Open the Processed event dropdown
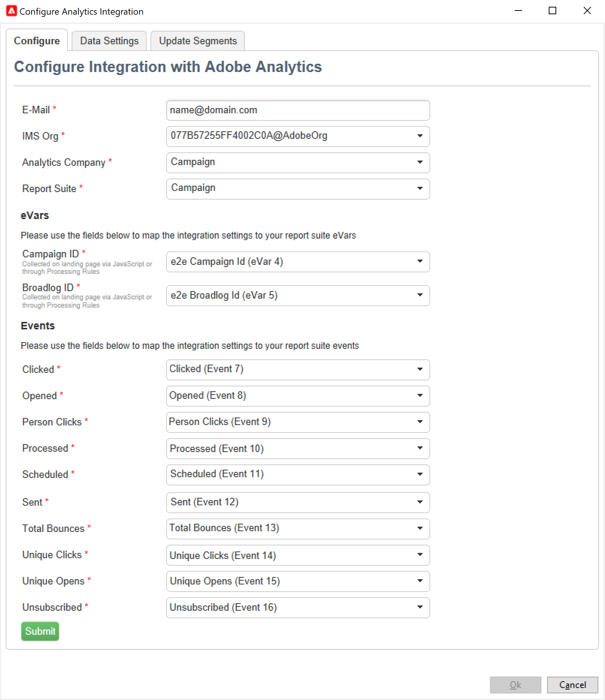 click(x=298, y=448)
